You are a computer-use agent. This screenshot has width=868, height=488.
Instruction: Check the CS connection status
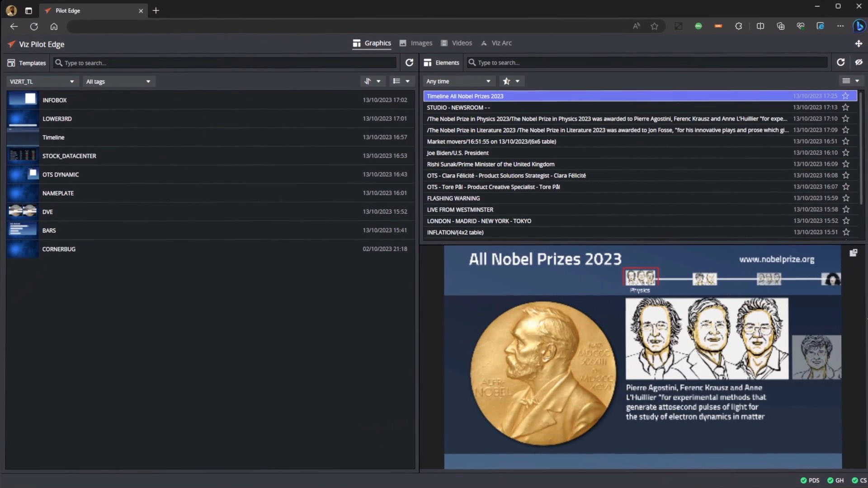859,480
